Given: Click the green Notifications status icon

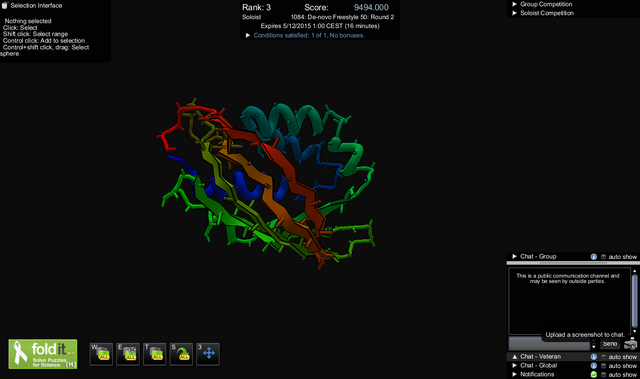Looking at the screenshot, I should (x=593, y=375).
